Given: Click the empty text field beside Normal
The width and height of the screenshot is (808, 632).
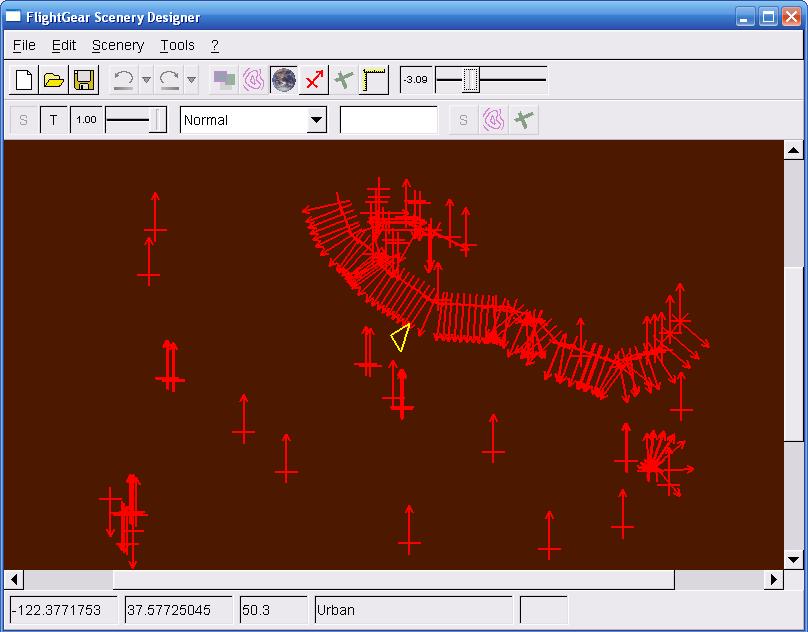Looking at the screenshot, I should [x=388, y=120].
